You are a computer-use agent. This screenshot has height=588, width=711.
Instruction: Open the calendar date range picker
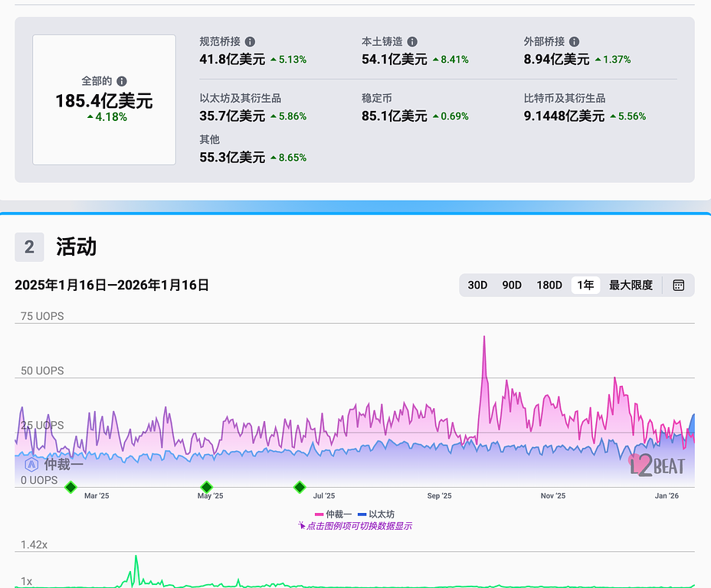pyautogui.click(x=678, y=285)
